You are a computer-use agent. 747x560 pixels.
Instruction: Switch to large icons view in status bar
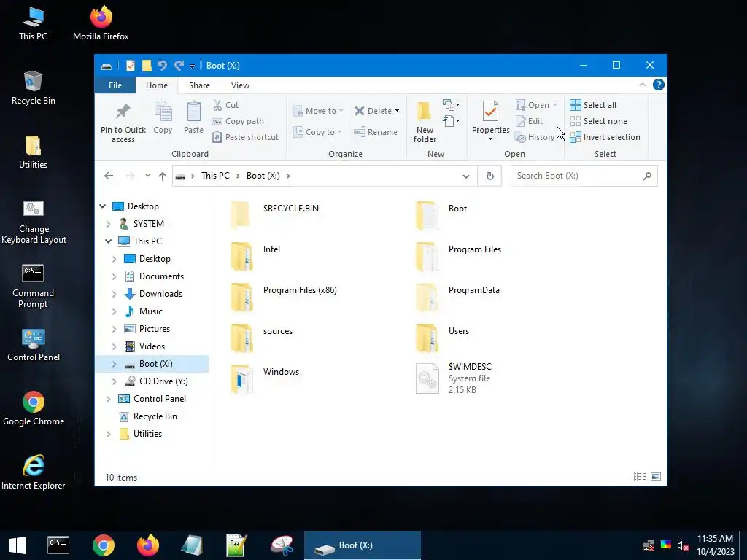point(656,477)
